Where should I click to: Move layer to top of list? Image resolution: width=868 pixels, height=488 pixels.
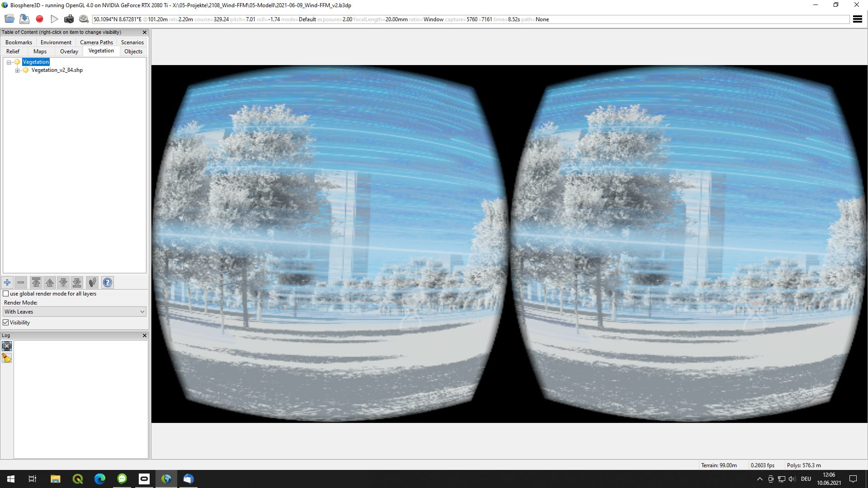click(36, 282)
